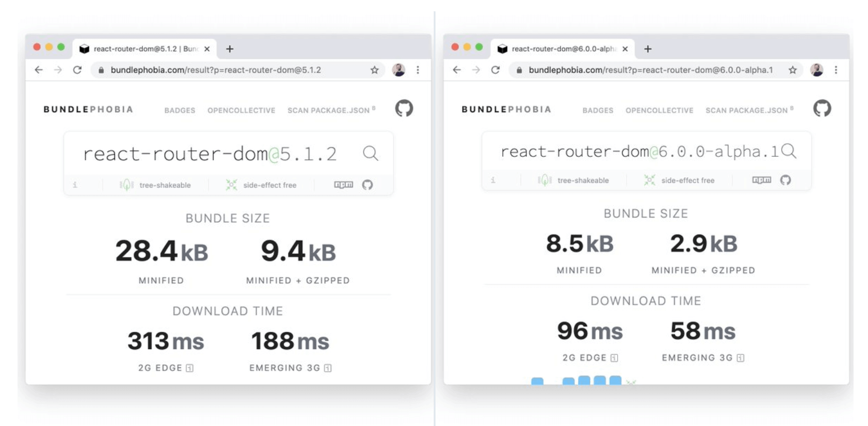868x426 pixels.
Task: Click info icon under 6.0.0-alpha.1 search box
Action: 493,180
